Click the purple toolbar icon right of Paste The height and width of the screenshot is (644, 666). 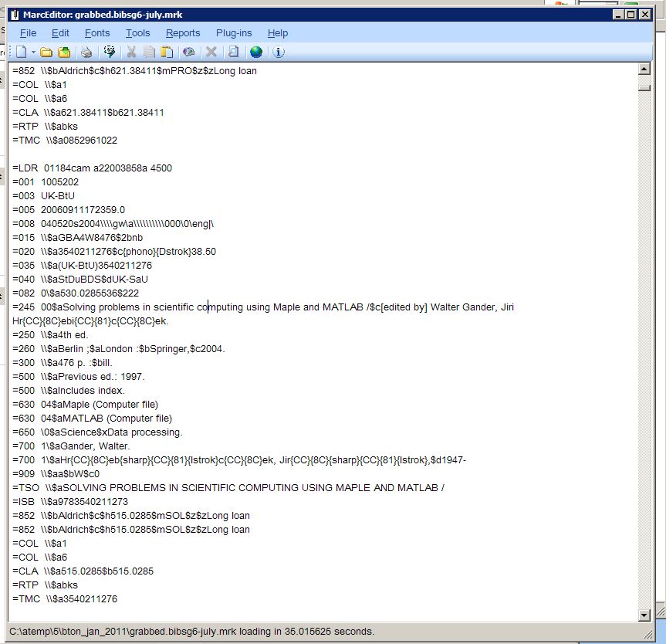(x=188, y=53)
